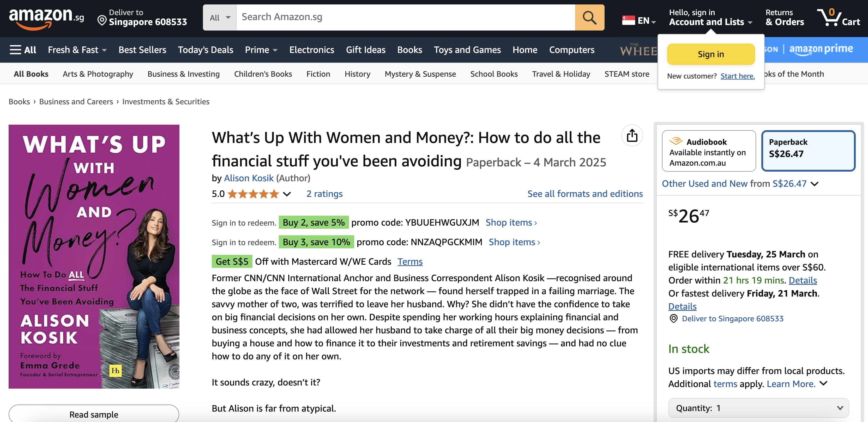The image size is (868, 422).
Task: Open the 2 ratings link
Action: [324, 194]
